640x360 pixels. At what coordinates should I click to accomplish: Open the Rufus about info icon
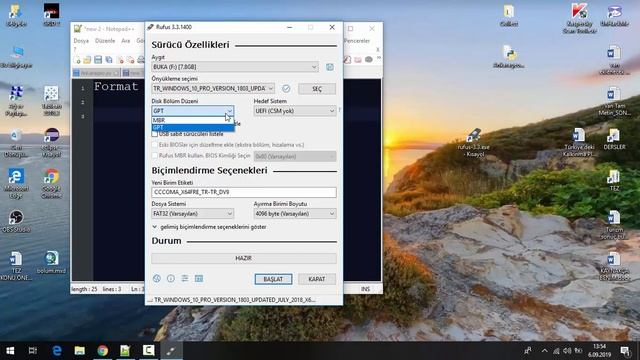pyautogui.click(x=171, y=278)
